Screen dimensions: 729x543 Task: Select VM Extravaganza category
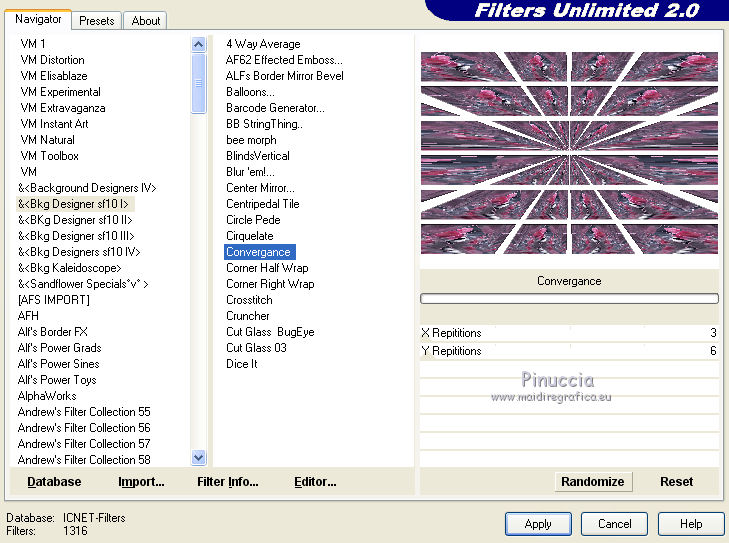[63, 108]
